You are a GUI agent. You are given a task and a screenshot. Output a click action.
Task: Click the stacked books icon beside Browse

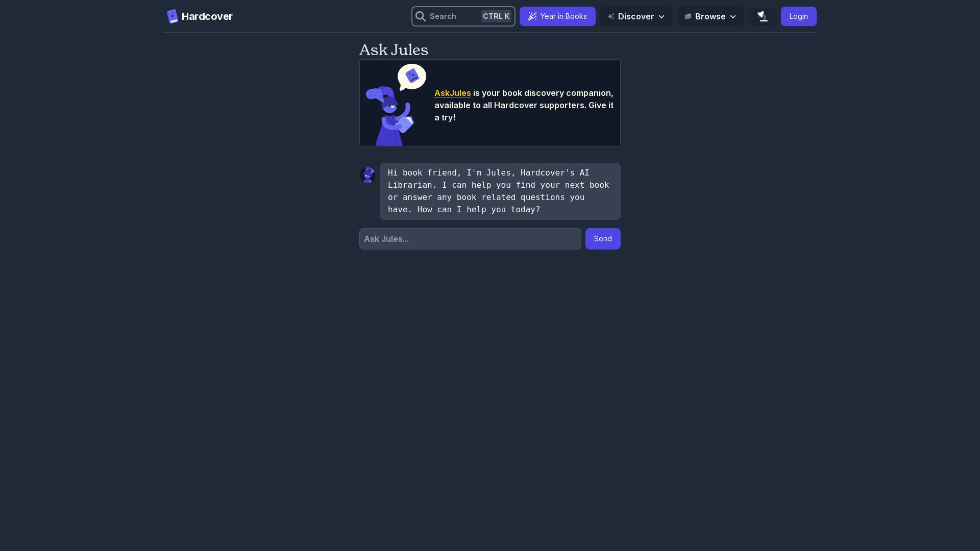pos(688,16)
